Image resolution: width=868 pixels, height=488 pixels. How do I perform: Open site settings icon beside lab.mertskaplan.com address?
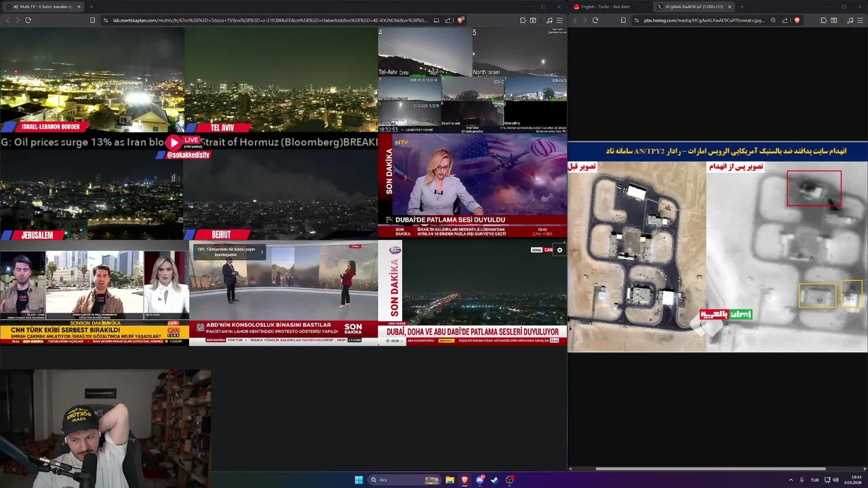pyautogui.click(x=106, y=20)
